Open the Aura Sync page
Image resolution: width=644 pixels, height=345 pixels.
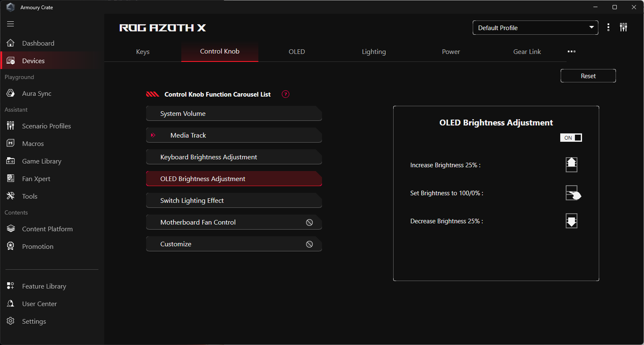tap(36, 94)
